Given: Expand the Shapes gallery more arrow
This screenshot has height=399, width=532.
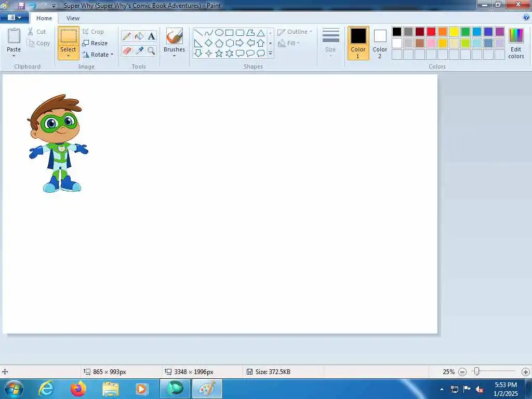Looking at the screenshot, I should (270, 54).
